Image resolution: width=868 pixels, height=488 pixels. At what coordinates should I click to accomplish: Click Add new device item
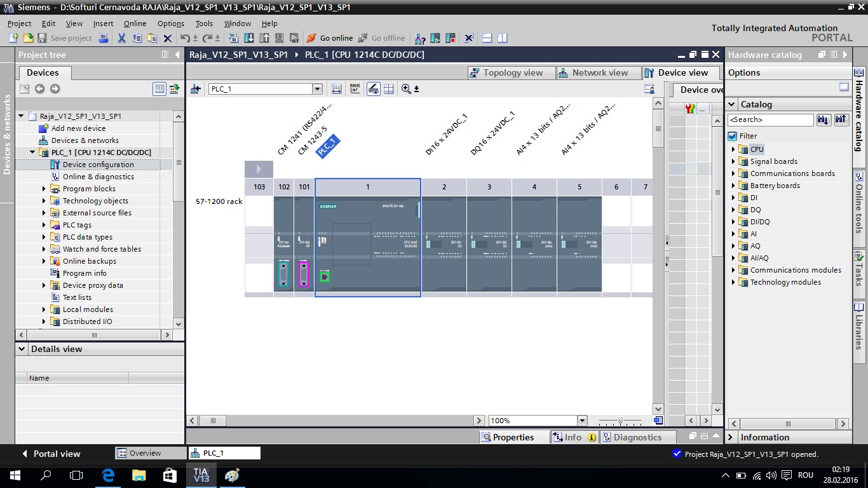[78, 128]
